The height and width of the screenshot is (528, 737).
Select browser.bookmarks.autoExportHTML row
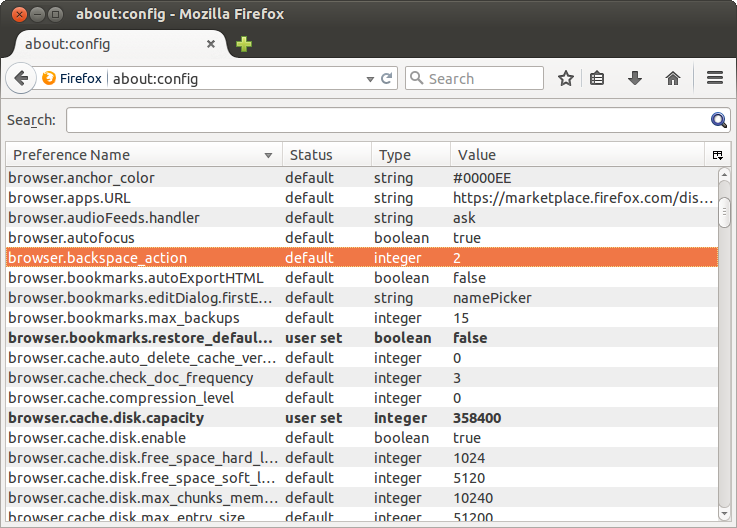coord(362,278)
